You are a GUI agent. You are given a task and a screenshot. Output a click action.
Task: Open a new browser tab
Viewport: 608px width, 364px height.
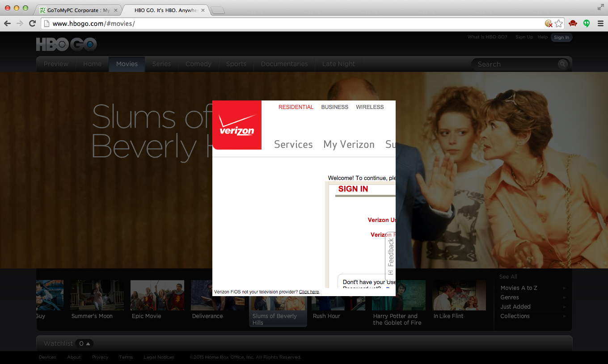pos(217,10)
